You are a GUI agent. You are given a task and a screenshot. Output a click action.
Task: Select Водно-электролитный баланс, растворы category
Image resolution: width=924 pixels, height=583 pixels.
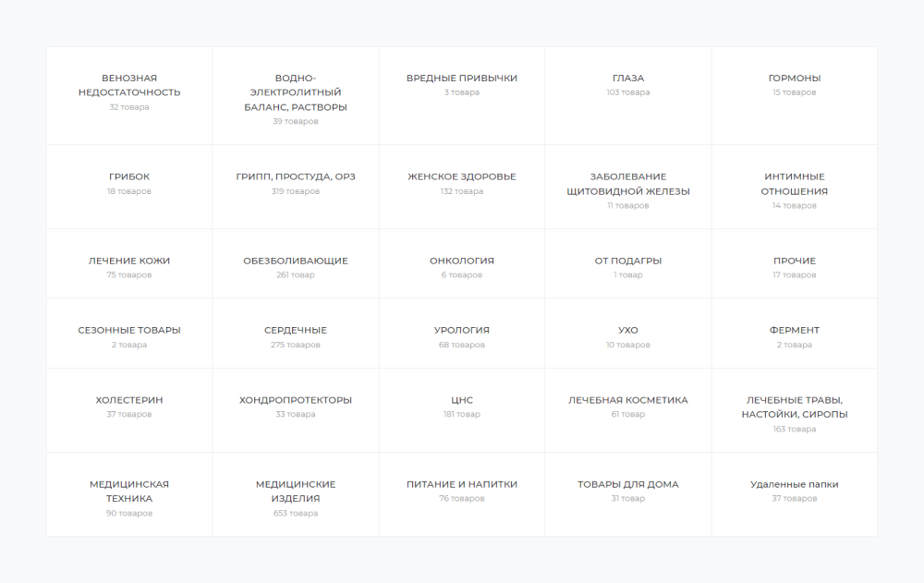(x=296, y=92)
